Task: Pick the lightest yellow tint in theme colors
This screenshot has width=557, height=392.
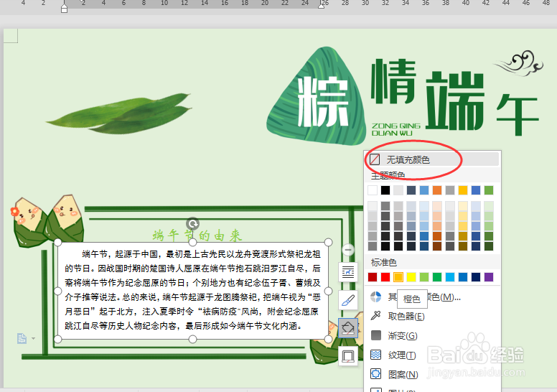Action: coord(463,206)
